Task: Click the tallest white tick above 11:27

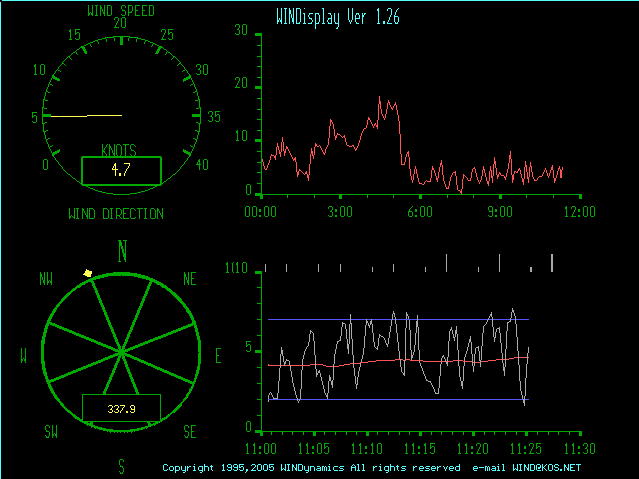Action: 552,263
